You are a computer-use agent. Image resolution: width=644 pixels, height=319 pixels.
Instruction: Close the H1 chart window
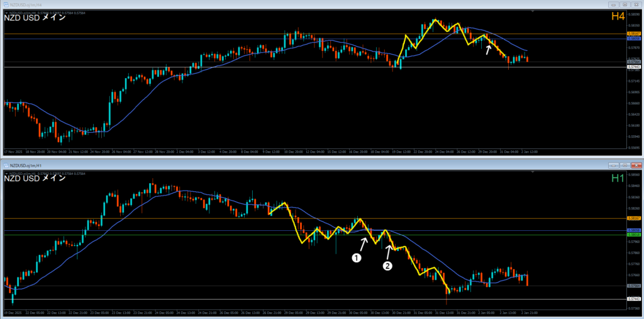[x=635, y=164]
